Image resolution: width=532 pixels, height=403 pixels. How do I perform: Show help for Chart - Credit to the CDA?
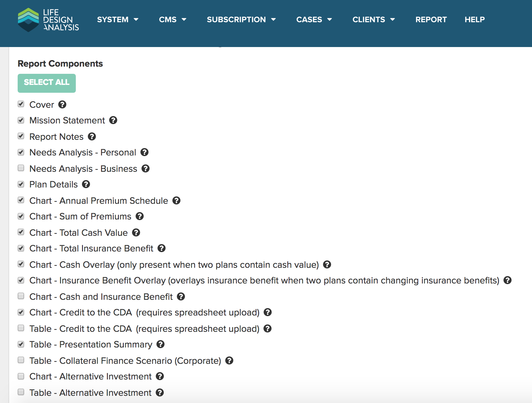[x=268, y=312]
